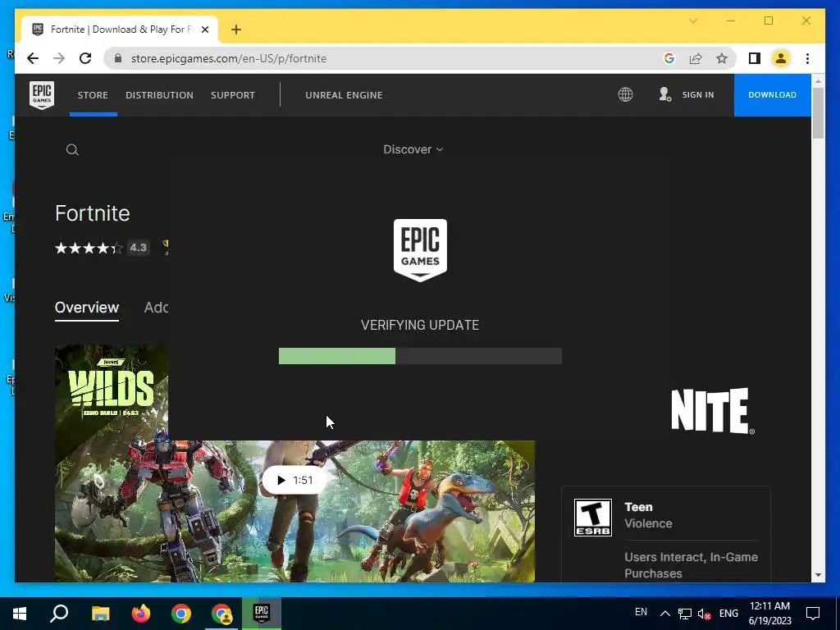Image resolution: width=840 pixels, height=630 pixels.
Task: Open Chrome three-dot menu
Action: [807, 58]
